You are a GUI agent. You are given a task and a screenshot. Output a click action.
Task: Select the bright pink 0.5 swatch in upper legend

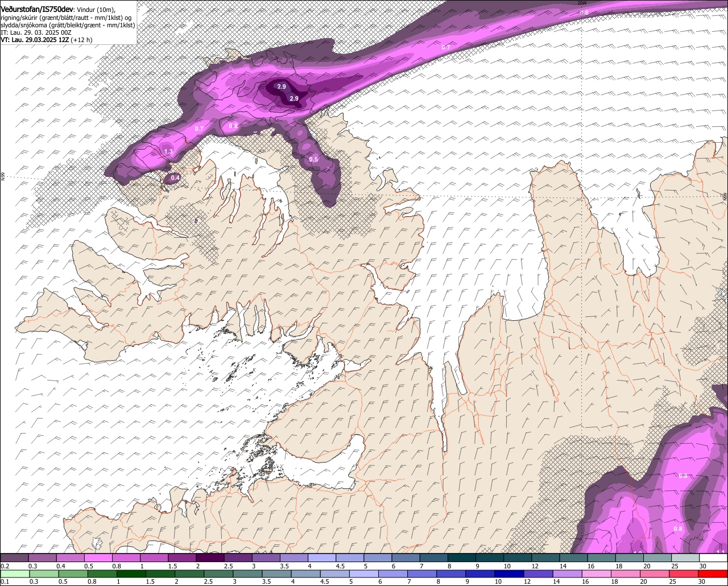tap(98, 558)
